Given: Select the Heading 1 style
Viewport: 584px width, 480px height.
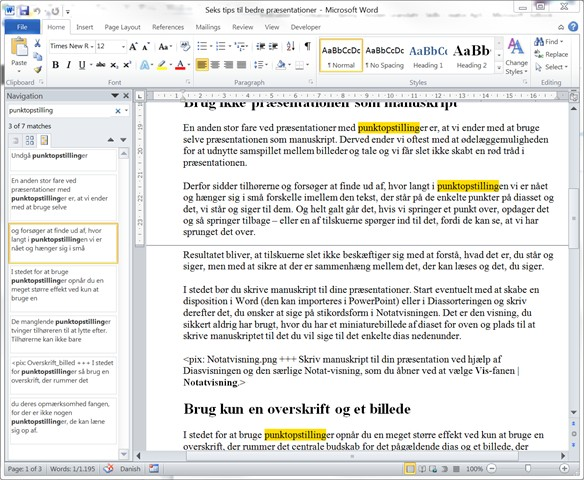Looking at the screenshot, I should tap(428, 55).
